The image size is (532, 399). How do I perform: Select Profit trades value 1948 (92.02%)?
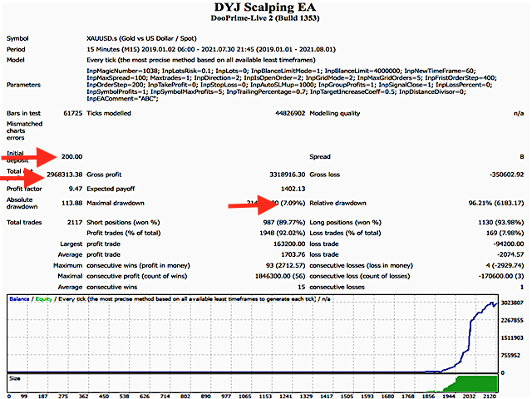(283, 233)
